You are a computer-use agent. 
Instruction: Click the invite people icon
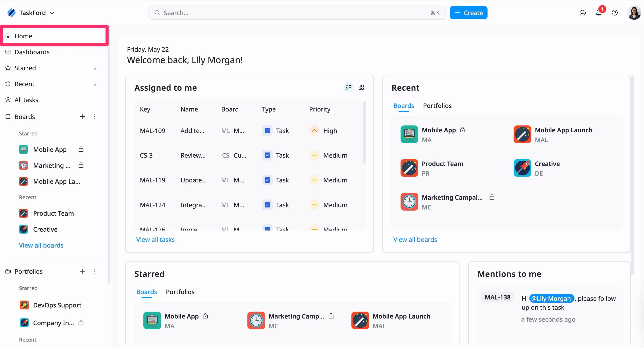[583, 12]
